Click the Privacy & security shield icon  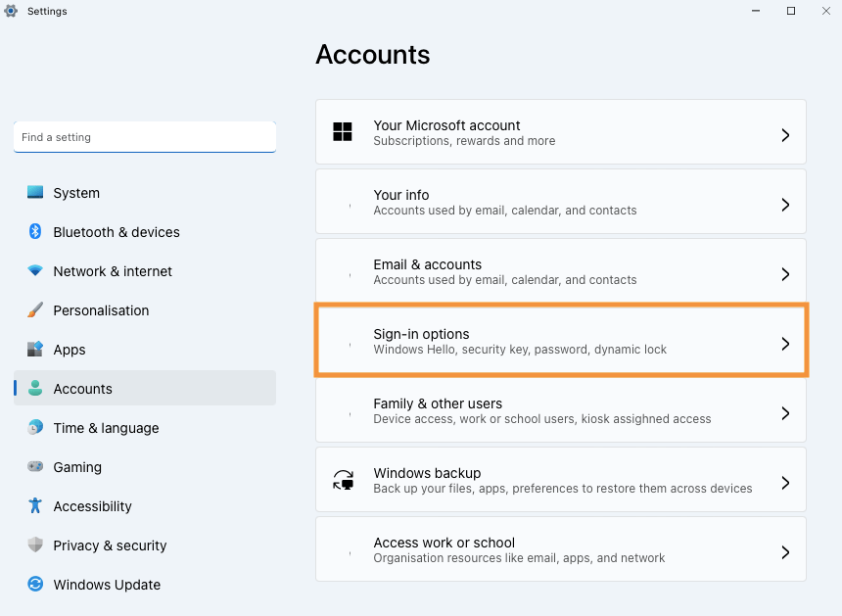click(35, 545)
